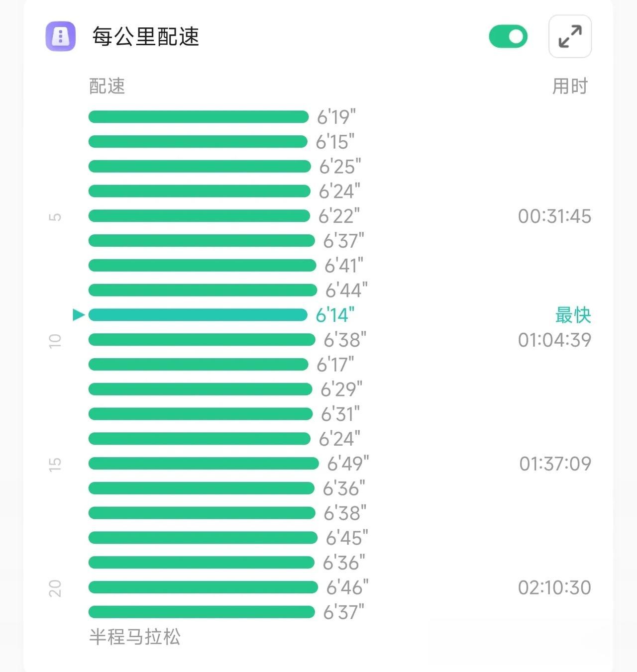The image size is (637, 672).
Task: Open the fullscreen expand arrows icon
Action: pyautogui.click(x=570, y=36)
